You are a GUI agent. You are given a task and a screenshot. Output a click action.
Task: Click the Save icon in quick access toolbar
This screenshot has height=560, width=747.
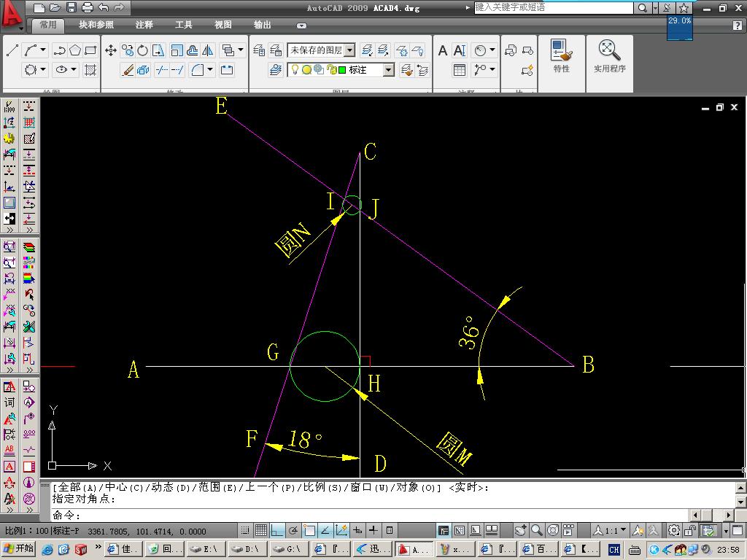pos(71,7)
